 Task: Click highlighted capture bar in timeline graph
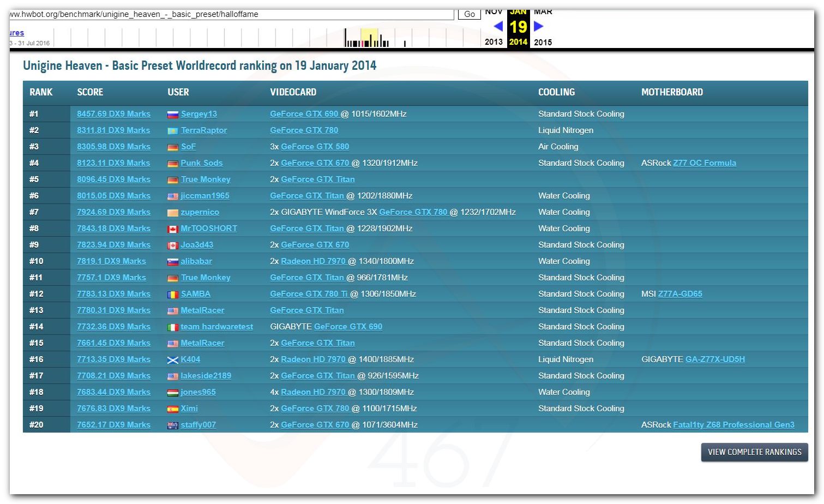point(369,39)
